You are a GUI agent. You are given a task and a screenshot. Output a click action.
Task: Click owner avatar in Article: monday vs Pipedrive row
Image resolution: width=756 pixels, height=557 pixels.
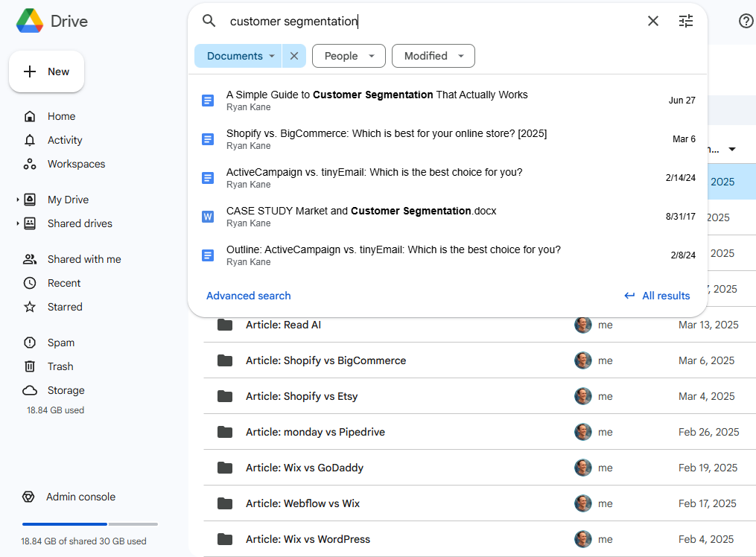tap(583, 432)
